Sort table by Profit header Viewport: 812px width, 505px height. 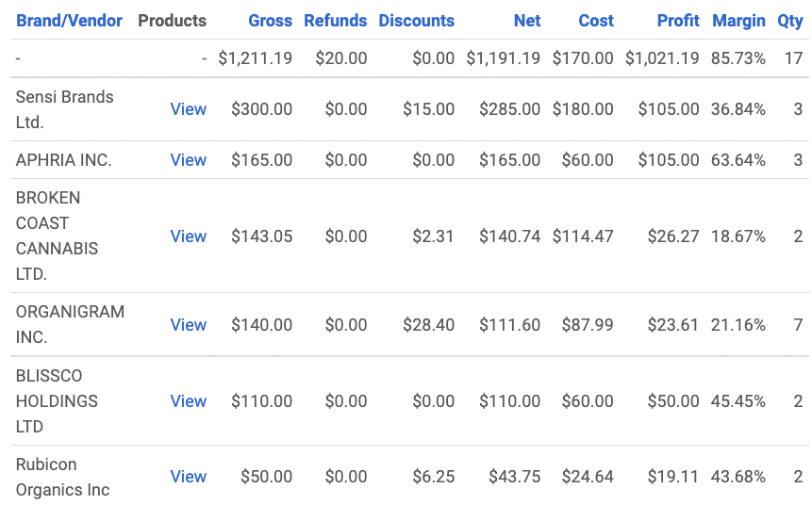click(678, 20)
